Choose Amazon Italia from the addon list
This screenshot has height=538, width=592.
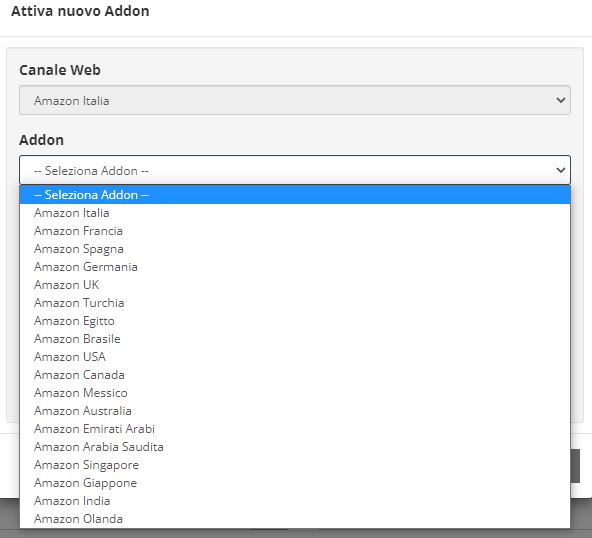(294, 213)
